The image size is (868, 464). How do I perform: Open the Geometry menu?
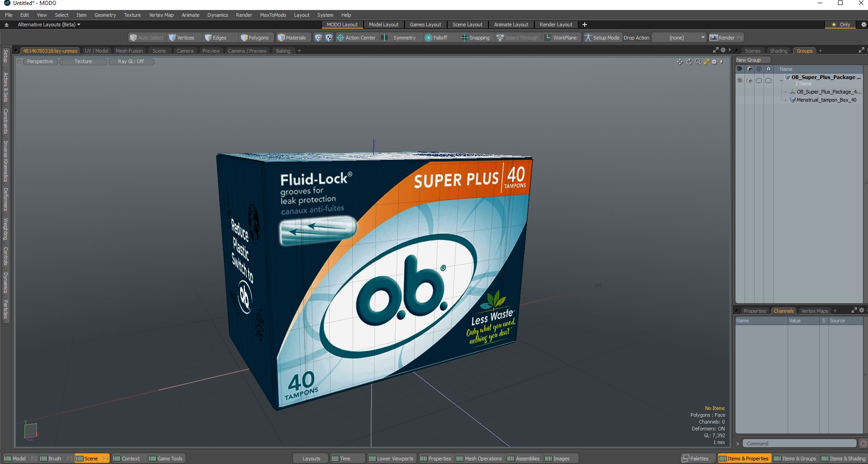click(105, 15)
